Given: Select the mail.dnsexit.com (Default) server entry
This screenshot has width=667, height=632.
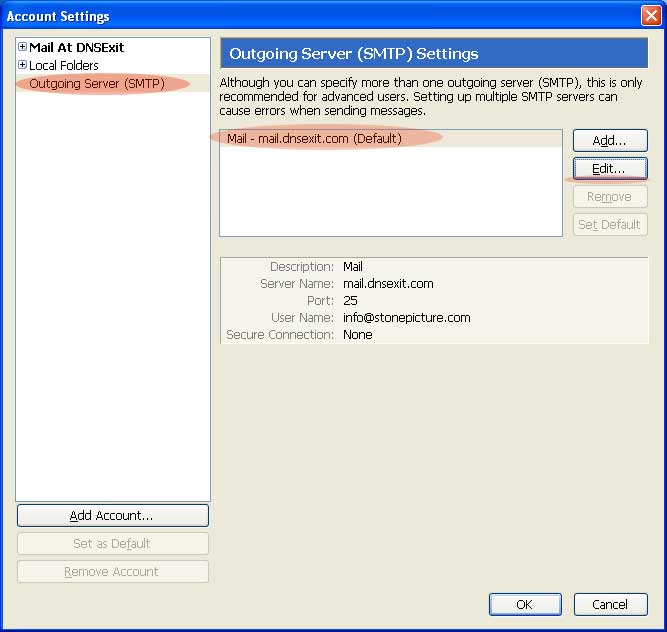Looking at the screenshot, I should [314, 139].
